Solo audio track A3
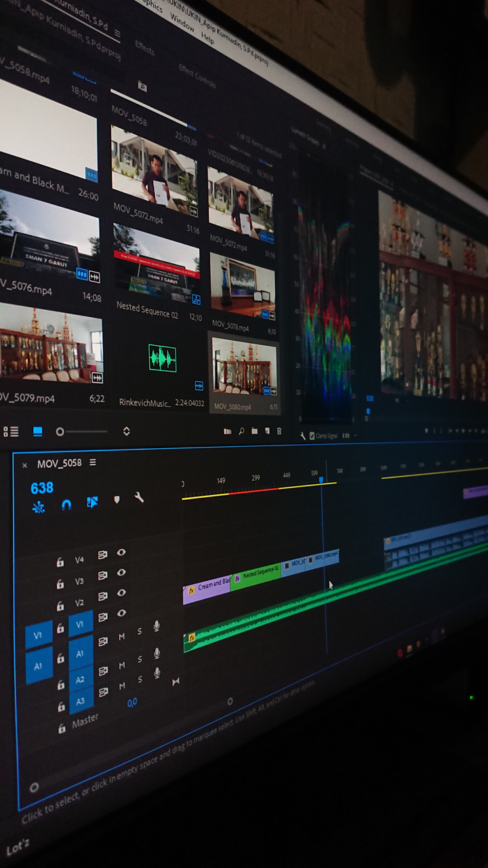 [x=140, y=679]
